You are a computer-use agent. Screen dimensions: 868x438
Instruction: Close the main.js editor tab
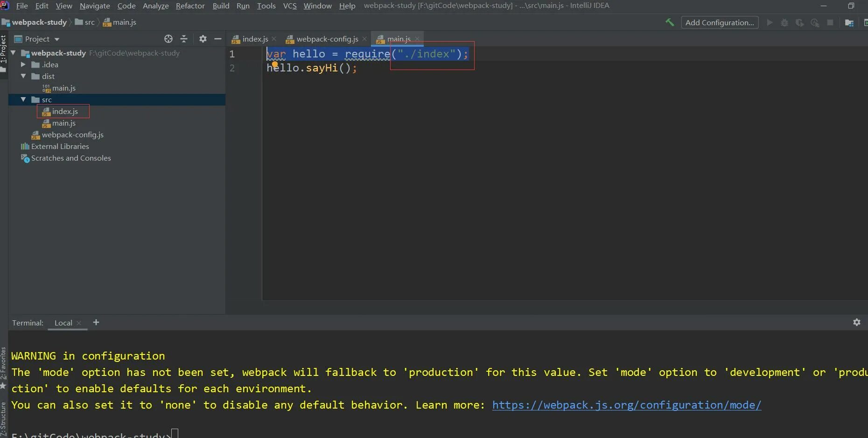click(x=417, y=39)
